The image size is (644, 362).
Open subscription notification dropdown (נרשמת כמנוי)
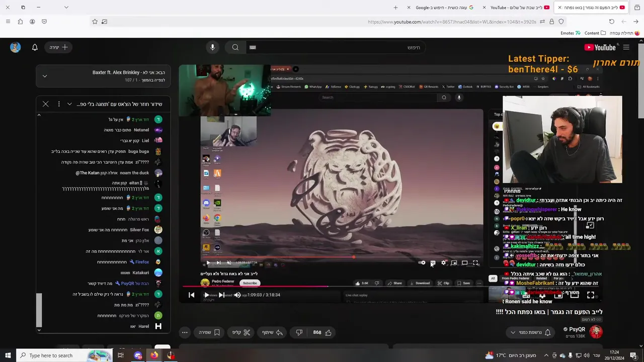530,332
